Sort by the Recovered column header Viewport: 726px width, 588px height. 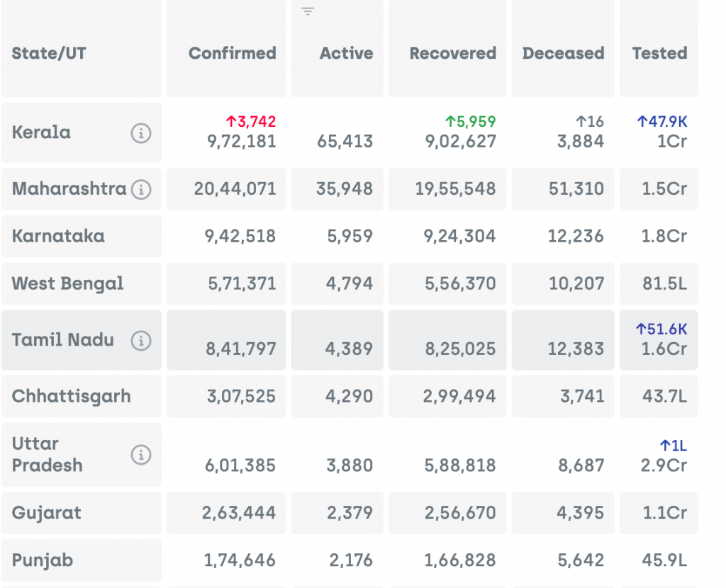click(x=452, y=53)
